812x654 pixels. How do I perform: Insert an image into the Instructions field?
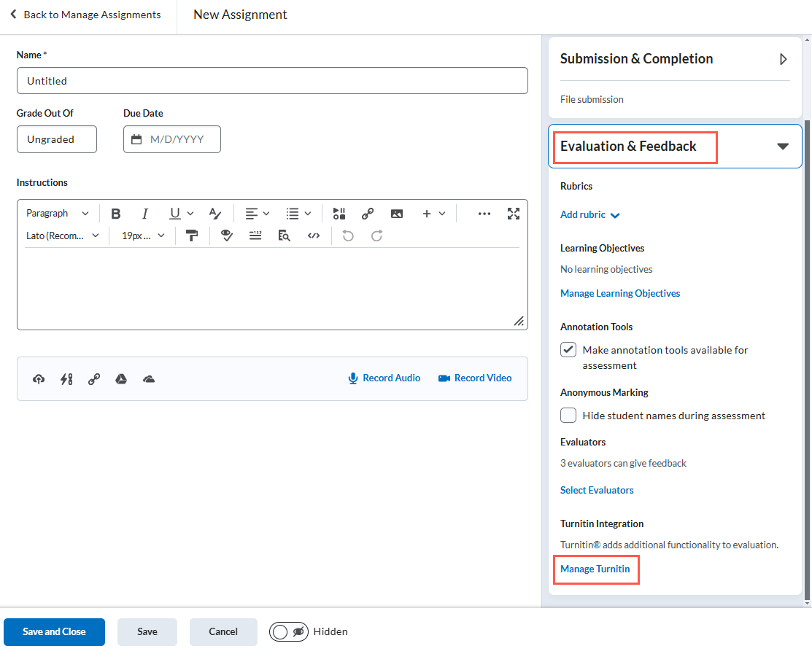[x=396, y=213]
